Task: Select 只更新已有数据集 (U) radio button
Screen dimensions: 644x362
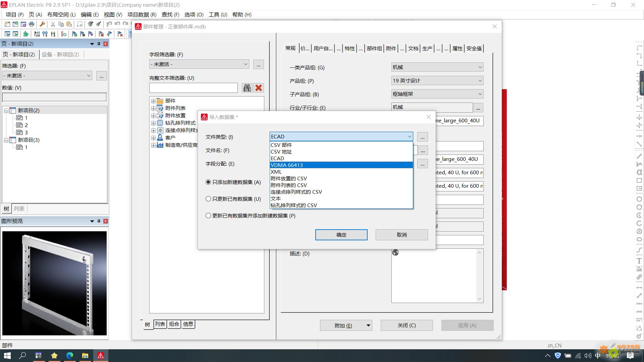Action: pyautogui.click(x=208, y=199)
